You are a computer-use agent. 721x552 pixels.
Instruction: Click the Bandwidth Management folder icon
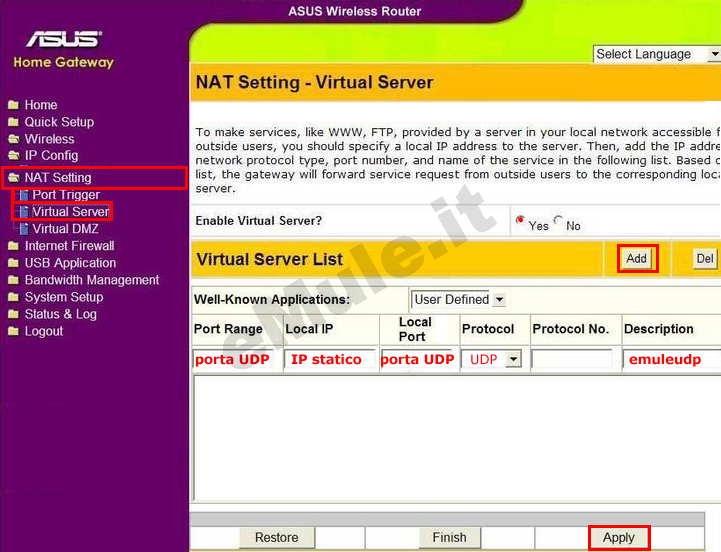click(13, 280)
